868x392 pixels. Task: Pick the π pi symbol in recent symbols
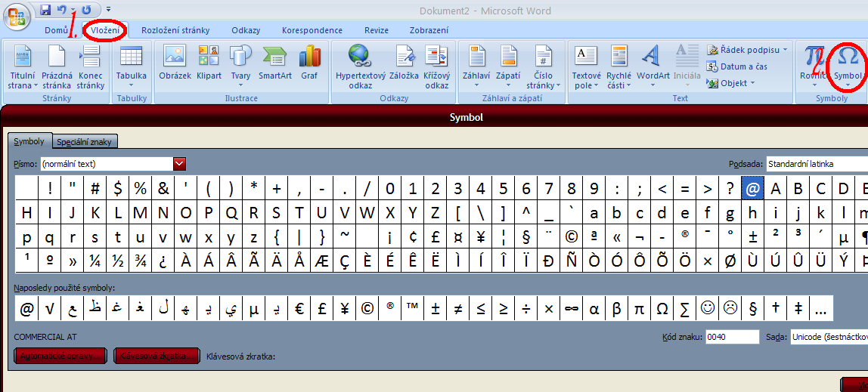[x=640, y=309]
